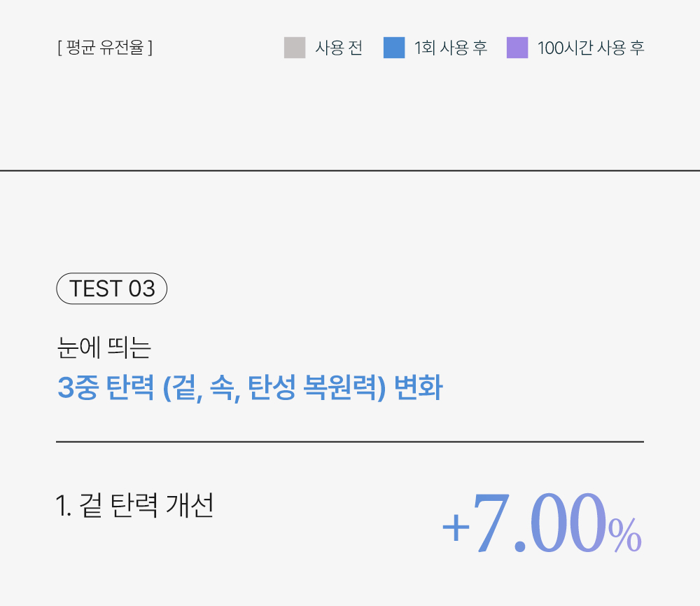700x606 pixels.
Task: Click the [ 평균 유전율 ] label
Action: point(105,48)
